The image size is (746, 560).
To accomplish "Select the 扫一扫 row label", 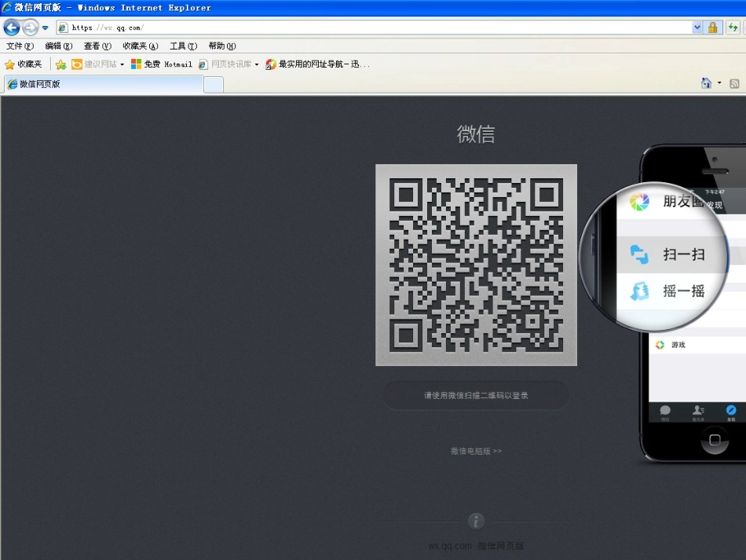I will click(684, 254).
